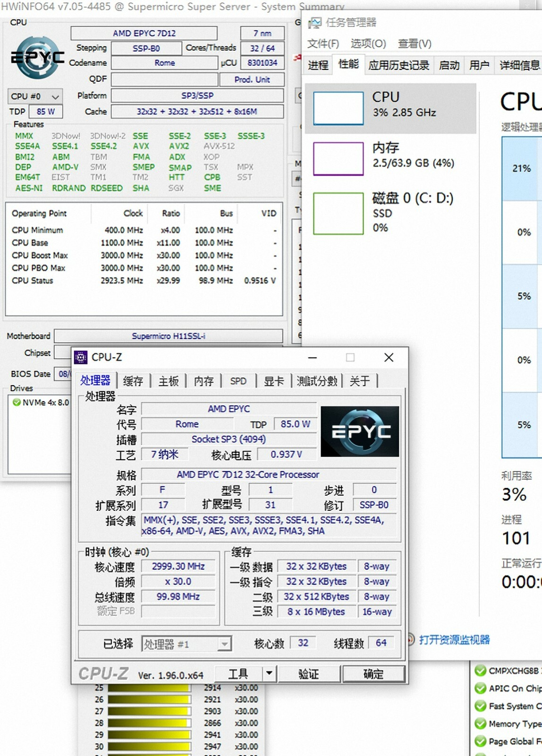Click the SSP-B0 stepping field in HWiNFO64
This screenshot has width=542, height=756.
[146, 48]
